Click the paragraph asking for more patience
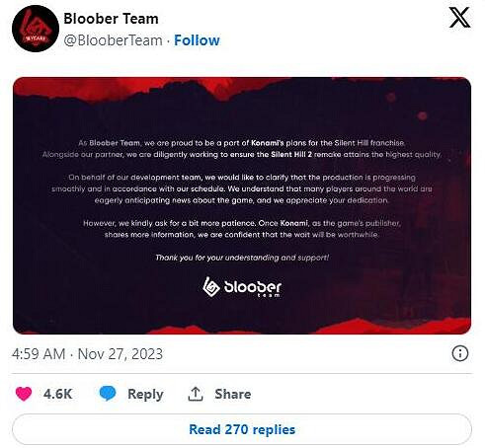The height and width of the screenshot is (448, 485). pos(242,229)
